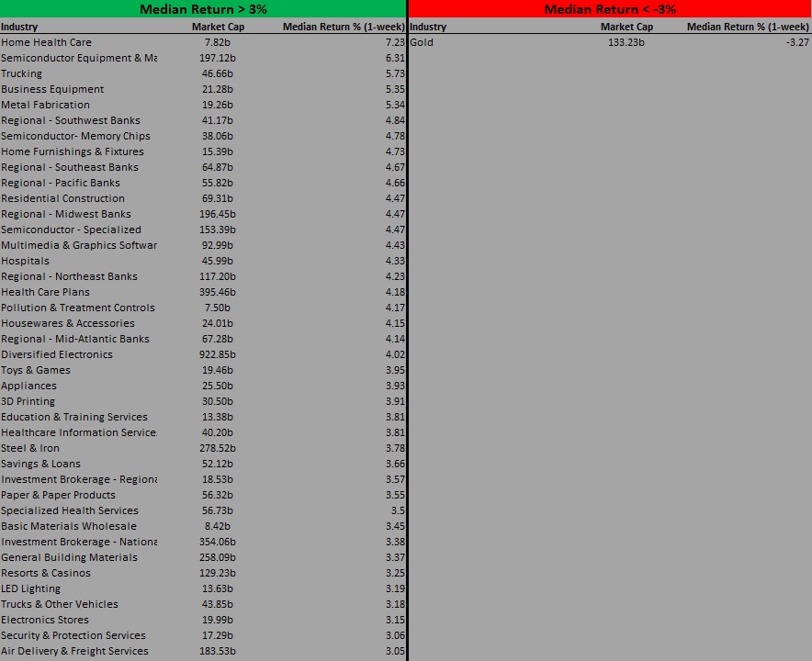The image size is (812, 661).
Task: Click Education & Training Services cell
Action: 74,417
